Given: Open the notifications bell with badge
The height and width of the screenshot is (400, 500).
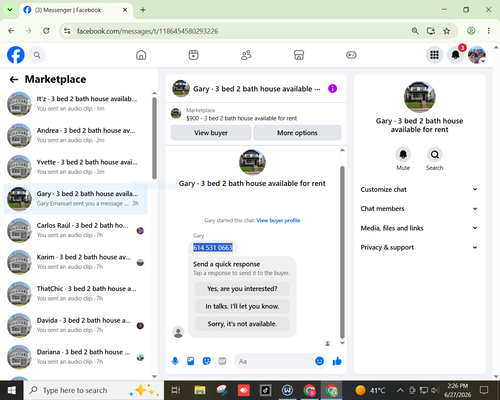Looking at the screenshot, I should pyautogui.click(x=455, y=55).
